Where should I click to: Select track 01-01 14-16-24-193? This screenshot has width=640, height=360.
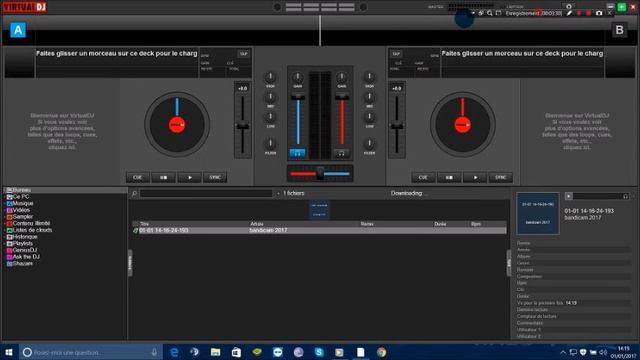pos(319,231)
